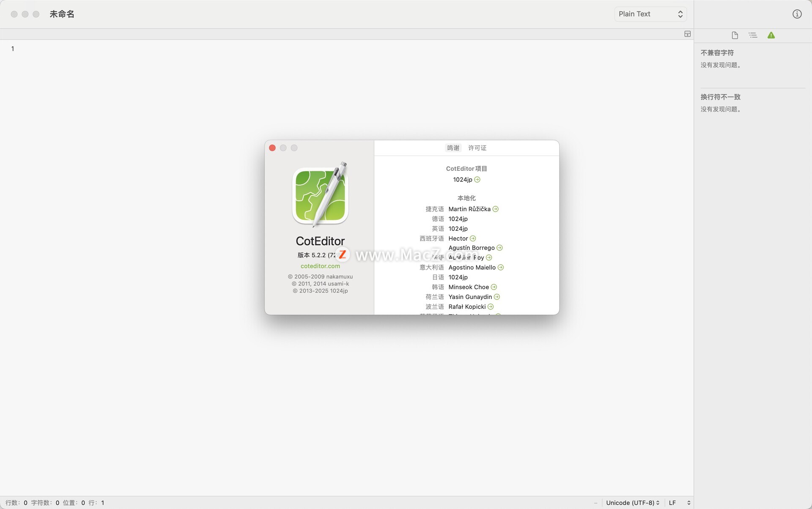Click the 本地化 heading
The height and width of the screenshot is (509, 812).
(466, 198)
